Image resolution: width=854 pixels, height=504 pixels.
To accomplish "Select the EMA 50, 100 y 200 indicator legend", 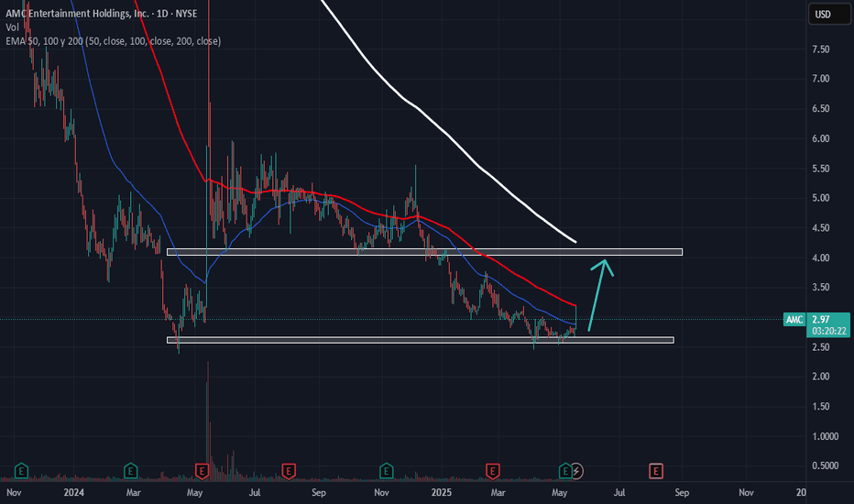I will (x=114, y=41).
